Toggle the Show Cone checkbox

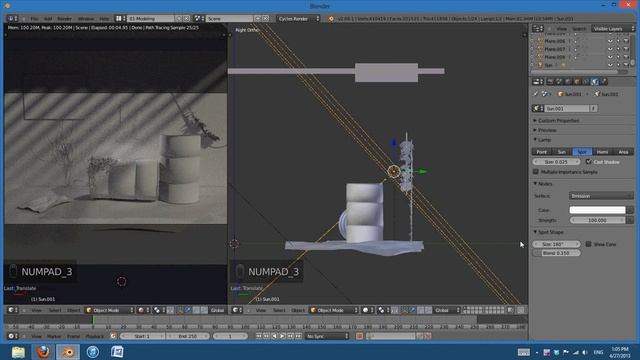(x=589, y=244)
